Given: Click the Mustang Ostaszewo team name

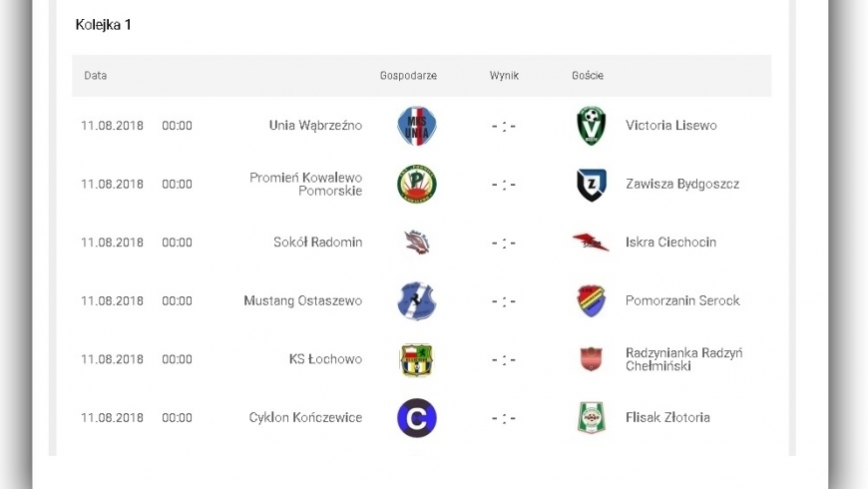Looking at the screenshot, I should coord(303,301).
